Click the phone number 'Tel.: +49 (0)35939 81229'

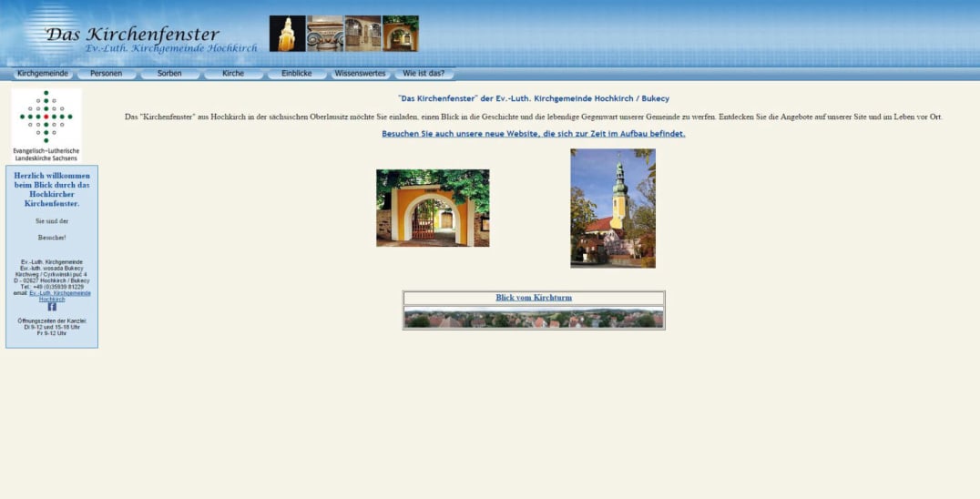(x=52, y=287)
